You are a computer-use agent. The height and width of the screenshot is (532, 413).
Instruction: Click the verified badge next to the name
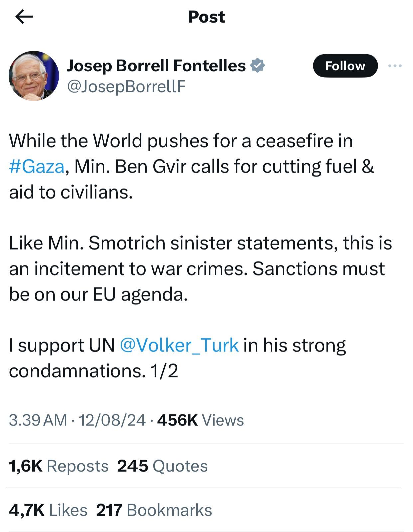click(x=258, y=65)
